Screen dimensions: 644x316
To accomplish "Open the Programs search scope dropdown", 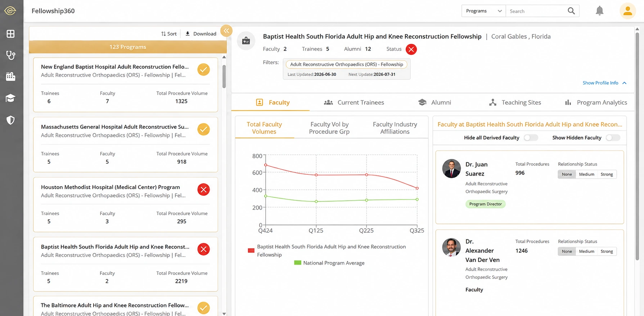I will 483,11.
